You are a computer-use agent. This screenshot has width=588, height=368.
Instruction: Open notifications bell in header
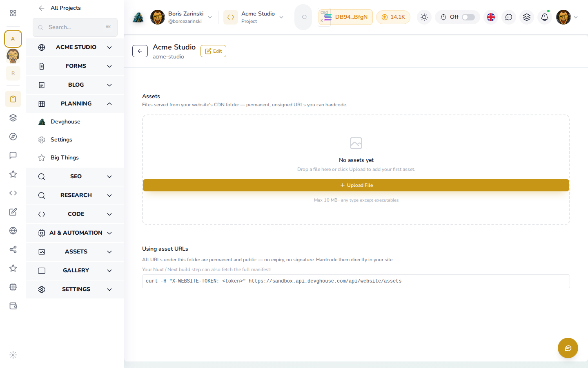(x=545, y=17)
